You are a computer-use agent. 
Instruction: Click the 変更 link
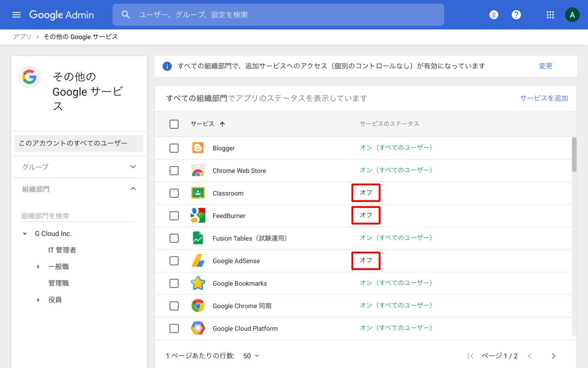tap(546, 66)
